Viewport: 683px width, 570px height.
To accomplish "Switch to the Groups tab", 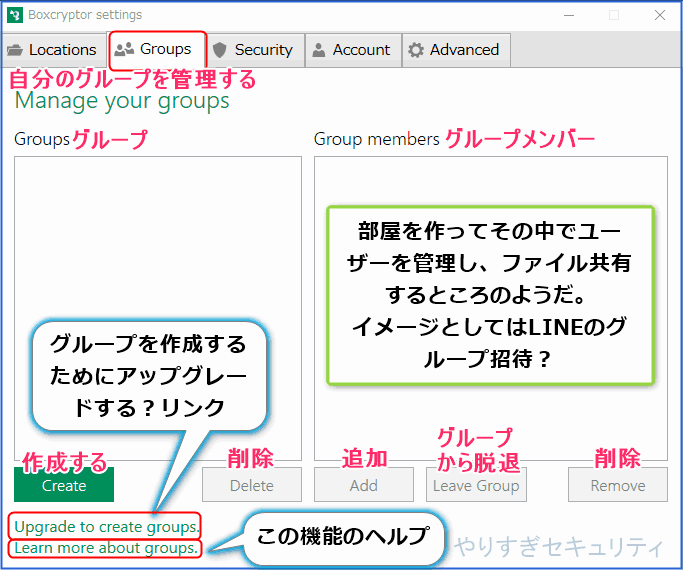I will coord(157,50).
